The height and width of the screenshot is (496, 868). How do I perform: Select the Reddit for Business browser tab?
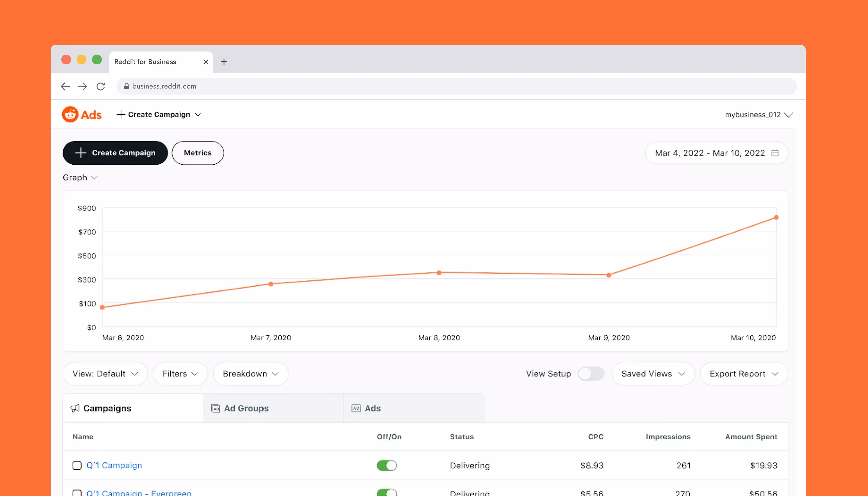(145, 62)
